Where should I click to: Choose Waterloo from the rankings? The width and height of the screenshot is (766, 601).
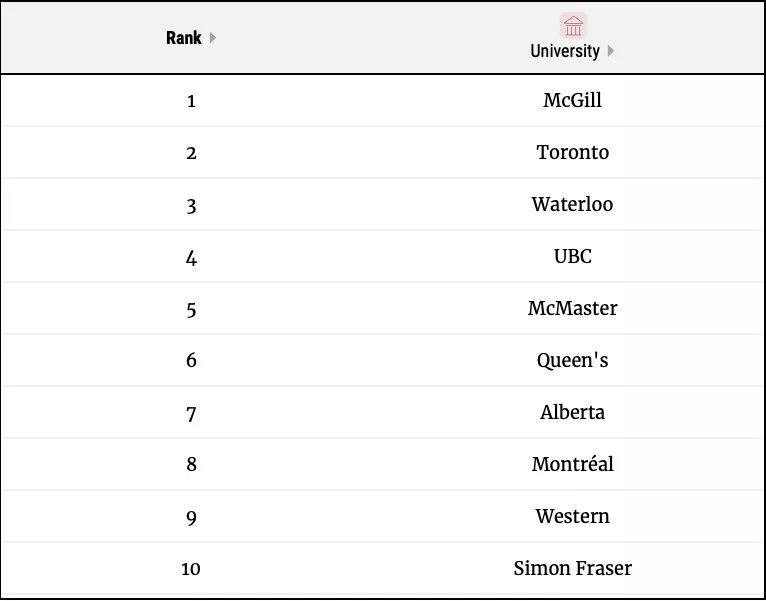(573, 204)
